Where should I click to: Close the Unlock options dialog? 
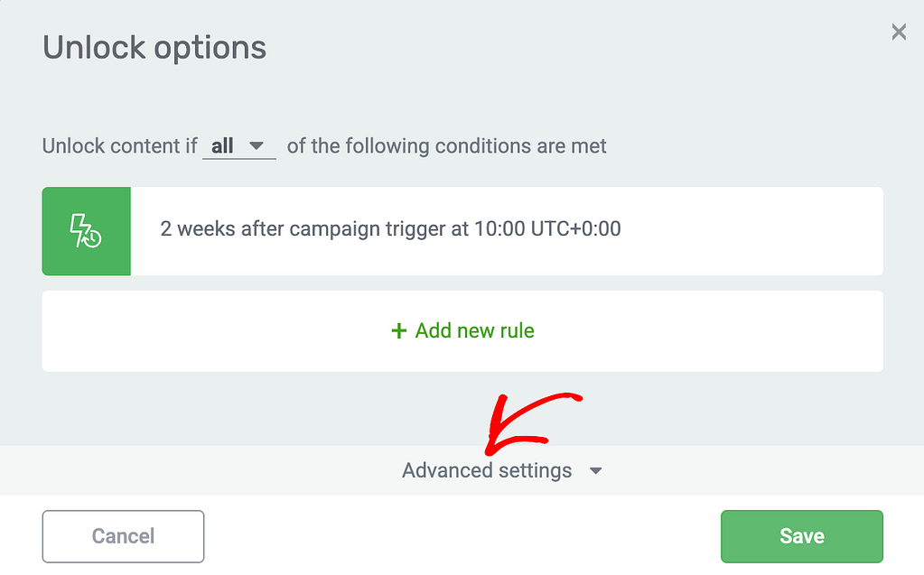point(899,32)
